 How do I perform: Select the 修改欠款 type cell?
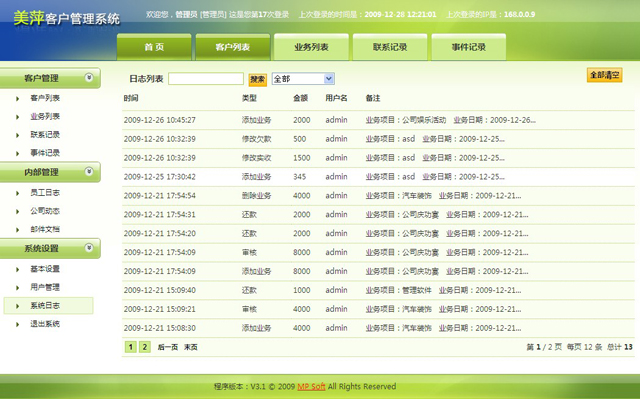coord(256,139)
